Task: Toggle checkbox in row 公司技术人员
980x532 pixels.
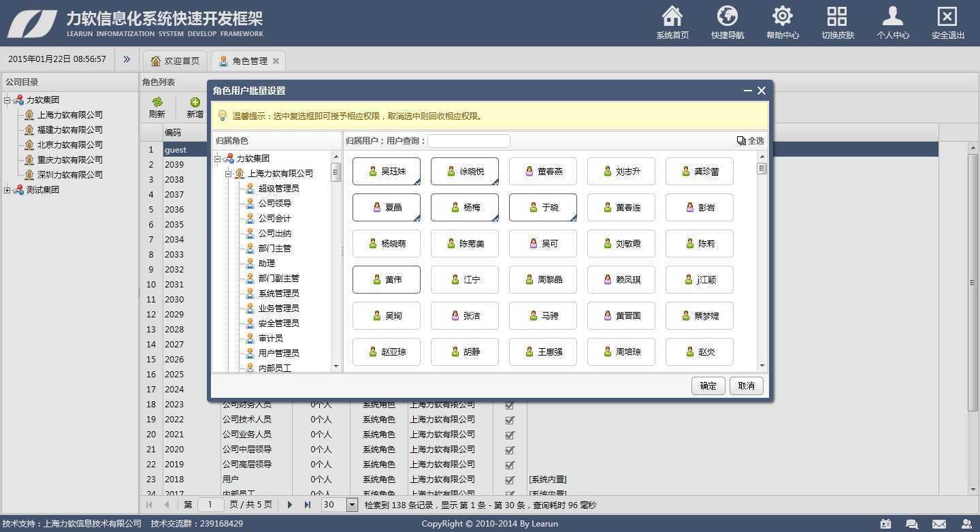Action: click(x=510, y=420)
